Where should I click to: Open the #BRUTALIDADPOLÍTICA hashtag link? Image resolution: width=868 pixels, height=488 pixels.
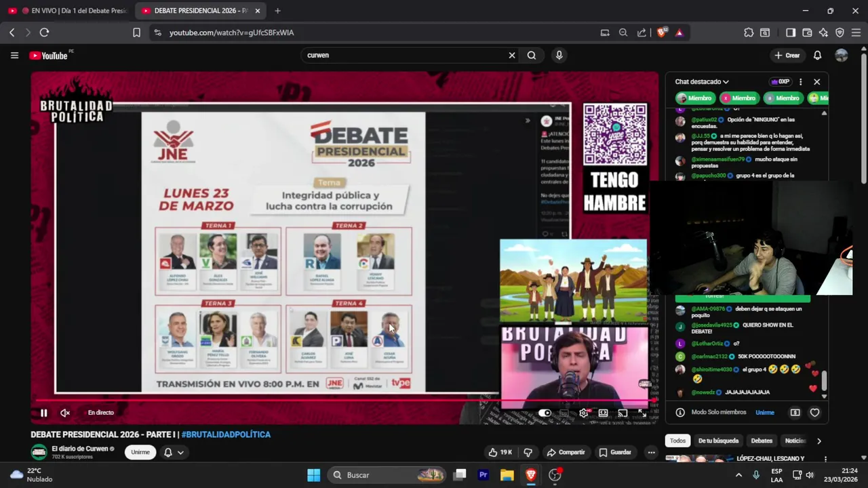coord(226,434)
